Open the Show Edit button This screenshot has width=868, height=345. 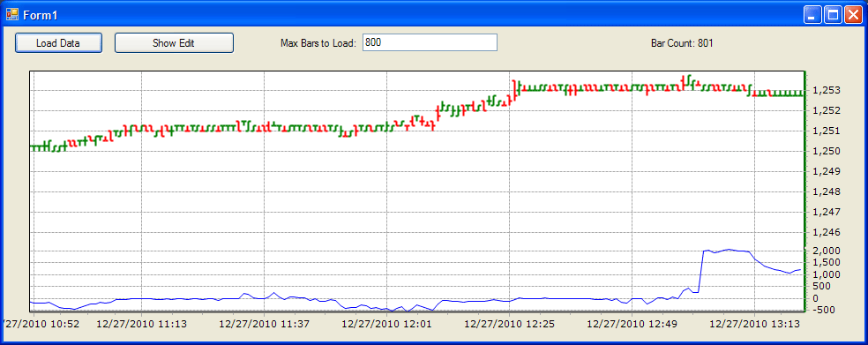tap(174, 42)
